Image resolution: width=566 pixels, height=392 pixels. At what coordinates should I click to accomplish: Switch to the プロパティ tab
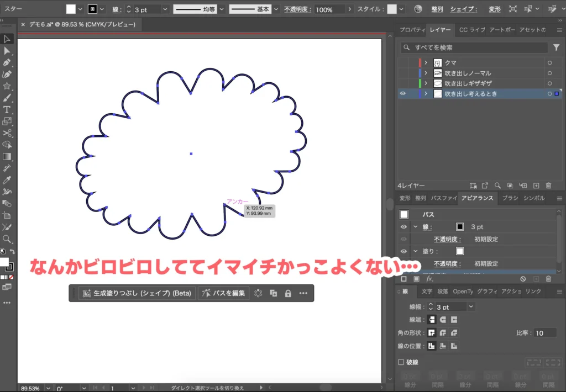pos(412,30)
